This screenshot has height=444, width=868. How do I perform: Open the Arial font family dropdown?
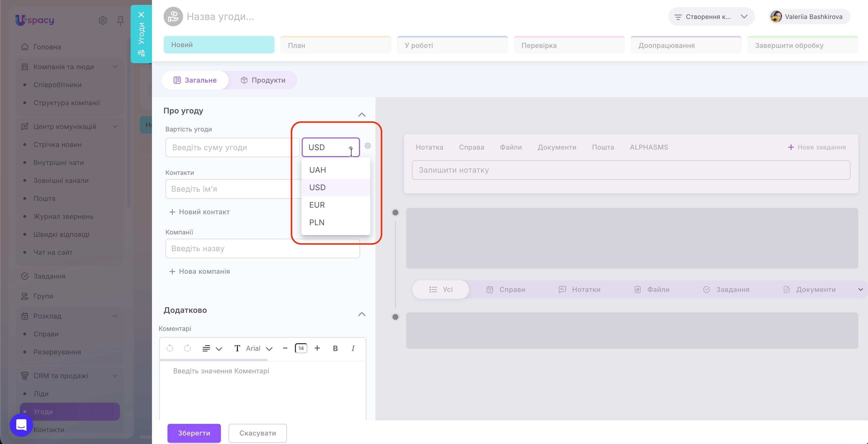pos(259,348)
